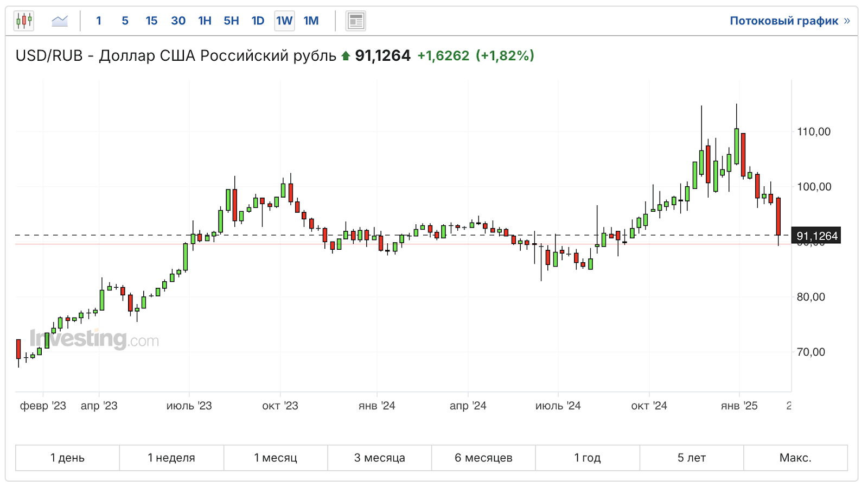Select the candlestick chart type icon
This screenshot has height=493, width=868.
pyautogui.click(x=24, y=21)
